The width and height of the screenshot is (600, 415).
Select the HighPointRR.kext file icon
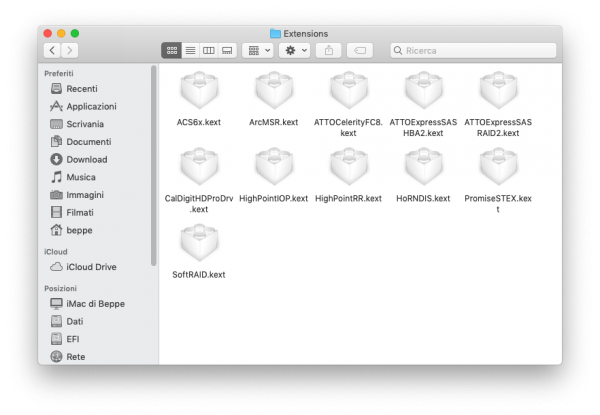pyautogui.click(x=349, y=167)
